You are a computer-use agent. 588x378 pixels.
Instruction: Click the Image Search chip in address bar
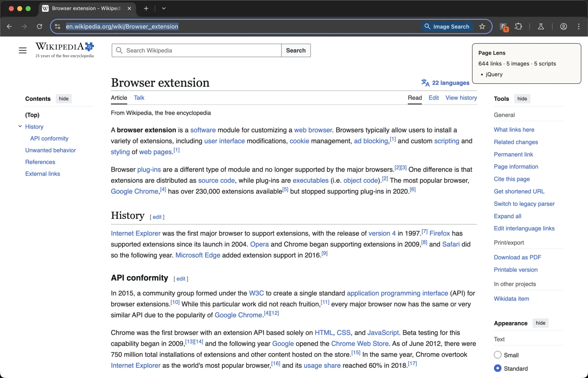(447, 26)
